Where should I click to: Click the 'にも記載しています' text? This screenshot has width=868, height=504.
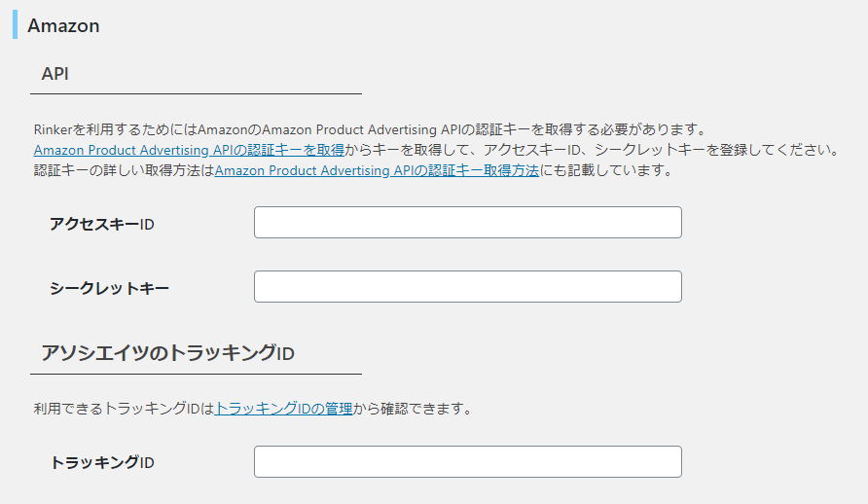[x=606, y=170]
